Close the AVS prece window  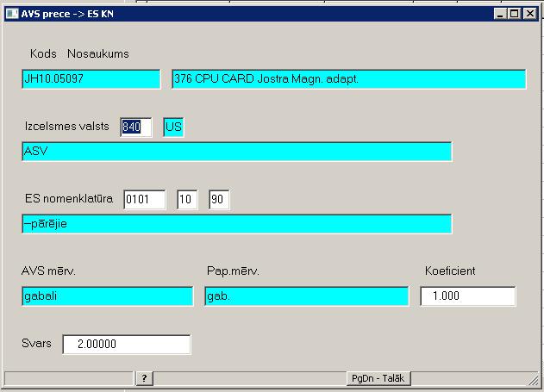click(530, 14)
